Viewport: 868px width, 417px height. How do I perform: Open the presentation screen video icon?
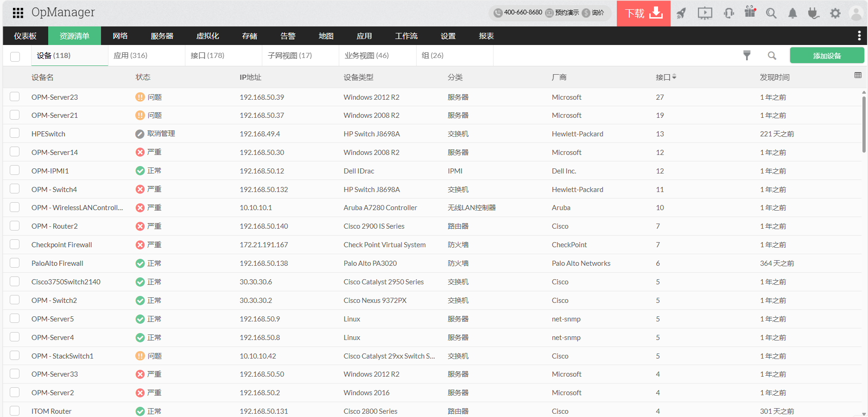pyautogui.click(x=705, y=13)
